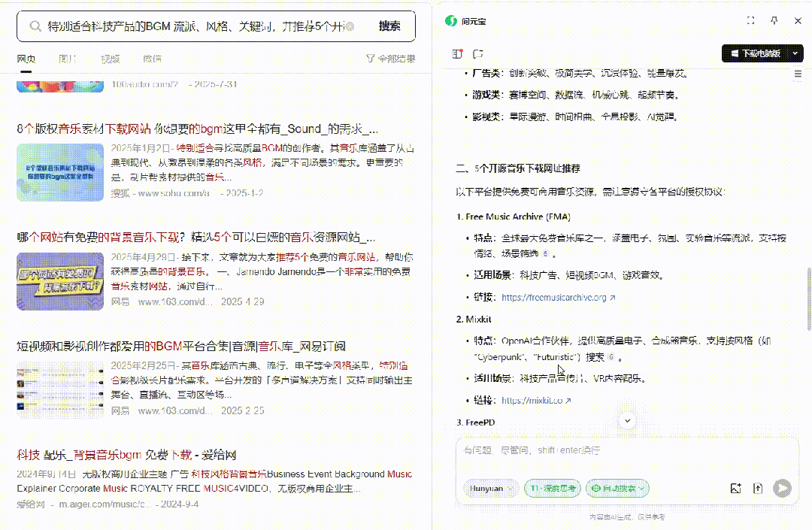Switch to the 图片 search tab
Image resolution: width=812 pixels, height=530 pixels.
tap(68, 59)
